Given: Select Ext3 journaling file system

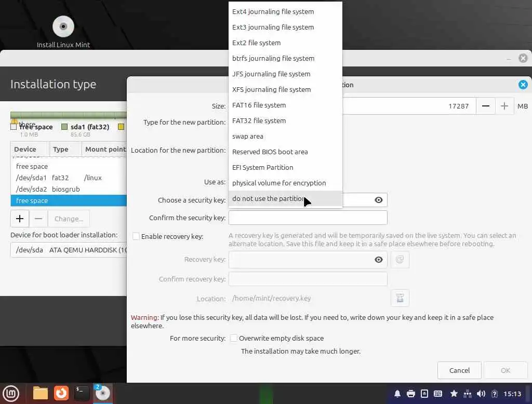Looking at the screenshot, I should (x=285, y=27).
